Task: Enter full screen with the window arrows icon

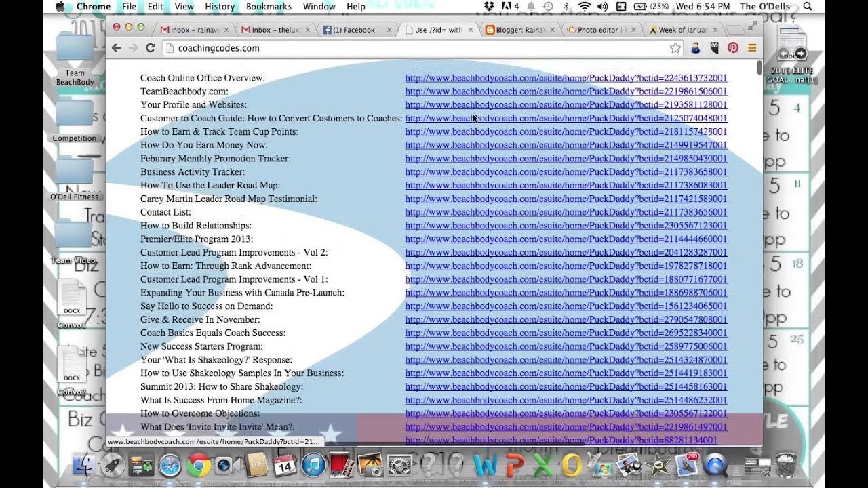Action: pos(752,26)
